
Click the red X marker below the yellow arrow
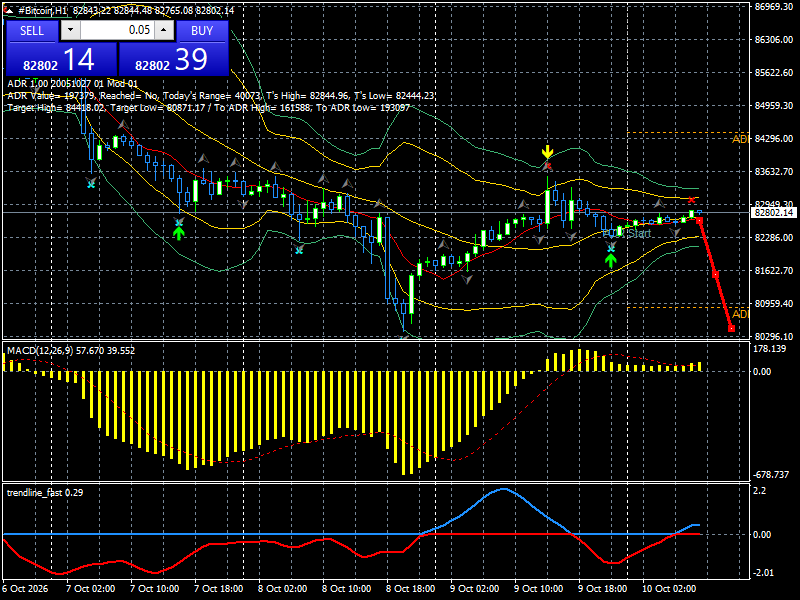[547, 166]
